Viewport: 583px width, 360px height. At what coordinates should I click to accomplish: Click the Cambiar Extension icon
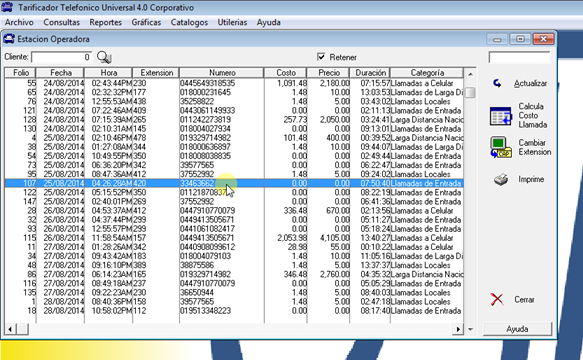tap(501, 147)
